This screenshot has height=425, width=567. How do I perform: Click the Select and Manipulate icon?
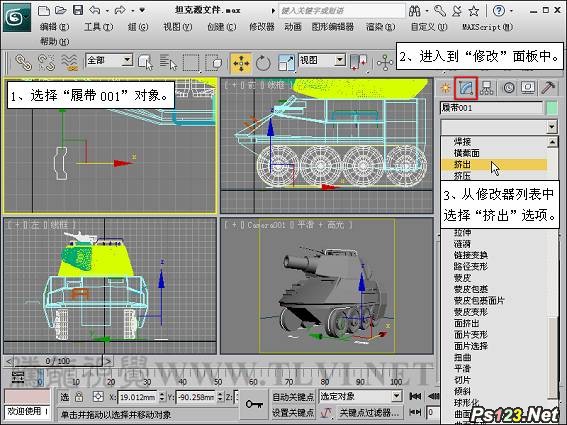click(385, 62)
